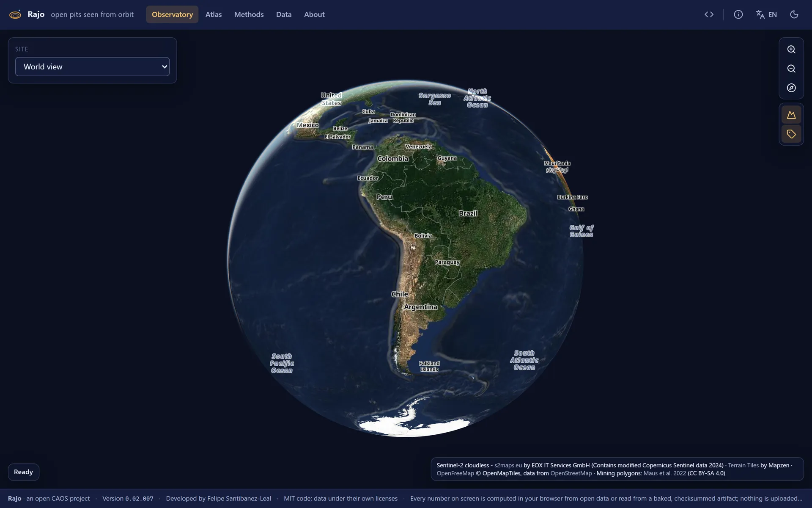Zoom in on the globe
812x508 pixels.
coord(791,50)
